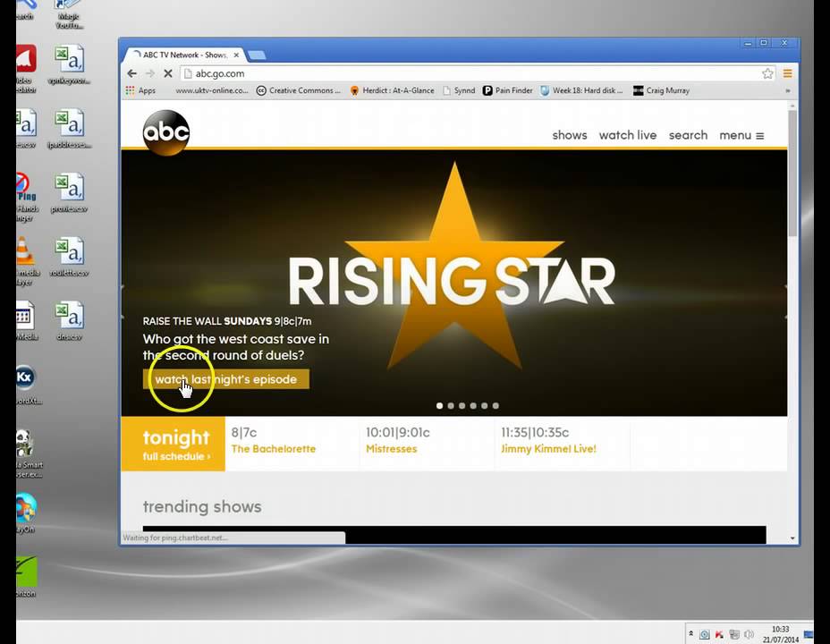The width and height of the screenshot is (830, 644).
Task: Select the third carousel dot
Action: (462, 406)
